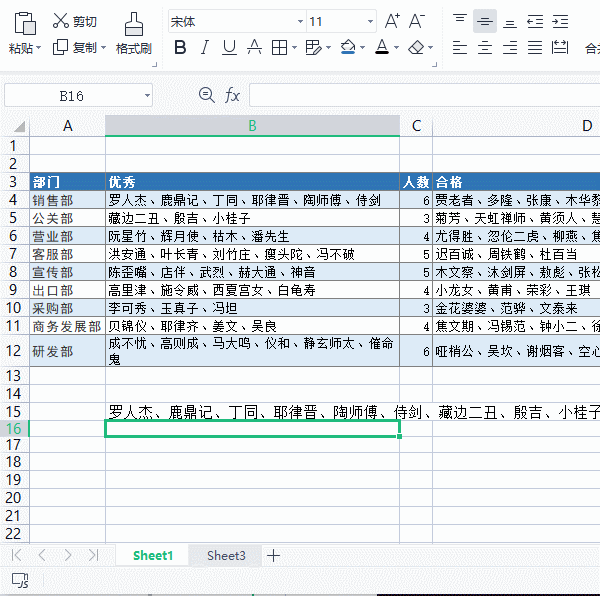Expand the borders dropdown arrow
This screenshot has height=596, width=600.
pos(294,48)
